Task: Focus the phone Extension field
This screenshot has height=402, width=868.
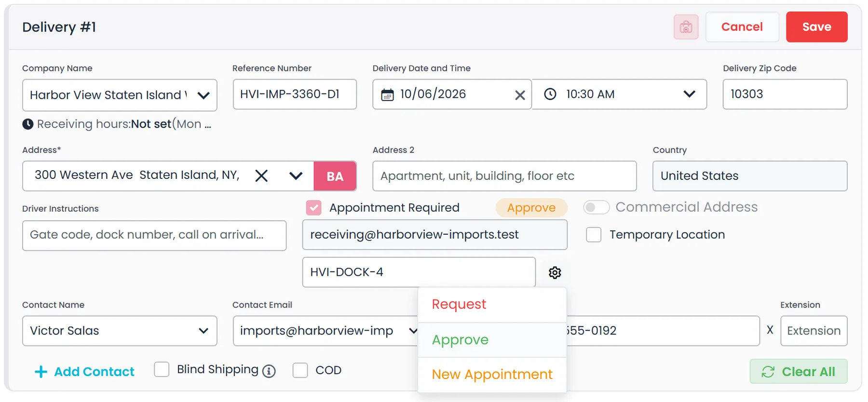Action: [x=814, y=331]
